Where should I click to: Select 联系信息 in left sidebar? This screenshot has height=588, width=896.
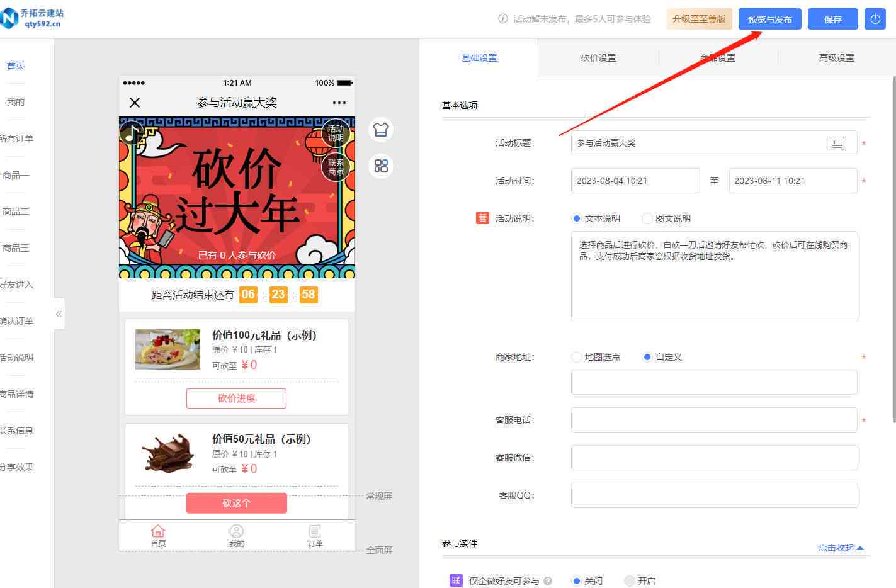coord(17,431)
